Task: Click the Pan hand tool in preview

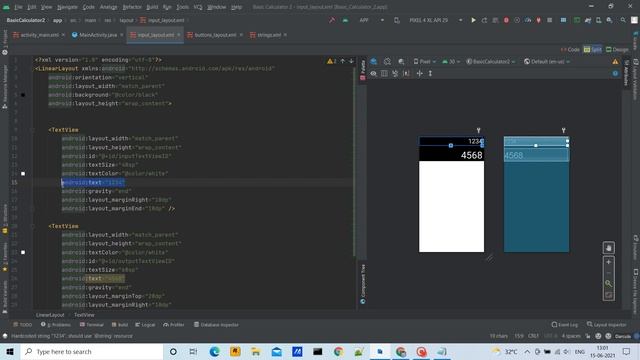Action: tap(609, 248)
